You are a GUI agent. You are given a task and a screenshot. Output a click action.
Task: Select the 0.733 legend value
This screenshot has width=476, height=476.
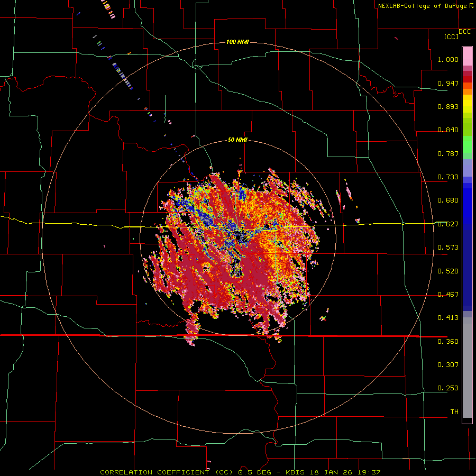click(448, 177)
